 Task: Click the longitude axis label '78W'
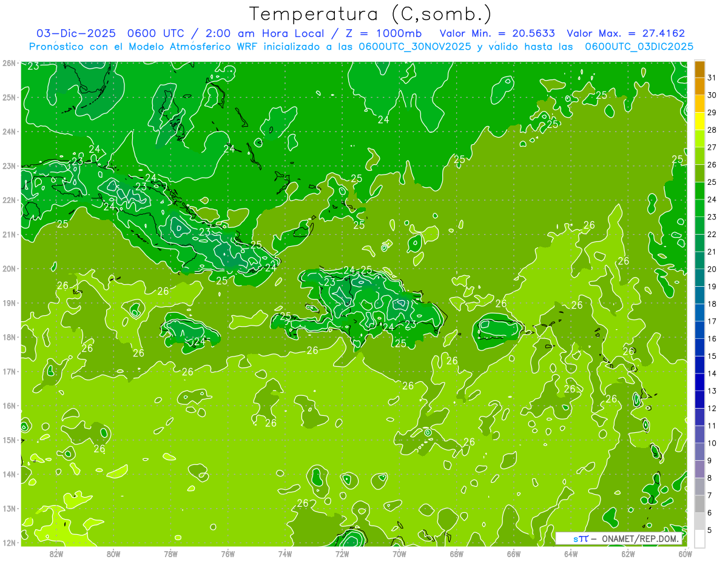point(170,554)
